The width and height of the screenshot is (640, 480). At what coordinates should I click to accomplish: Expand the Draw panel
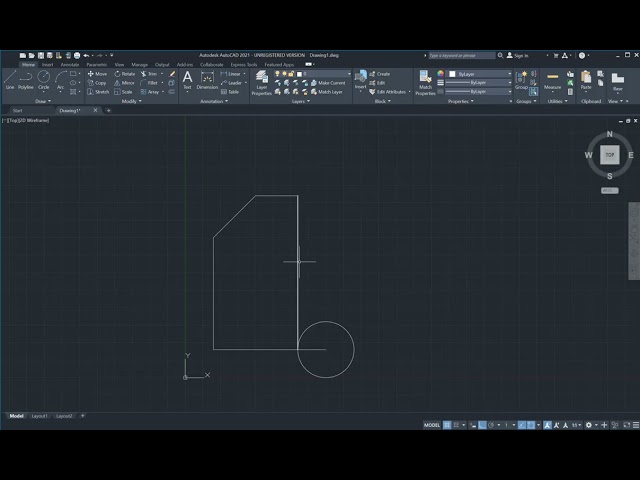point(43,101)
